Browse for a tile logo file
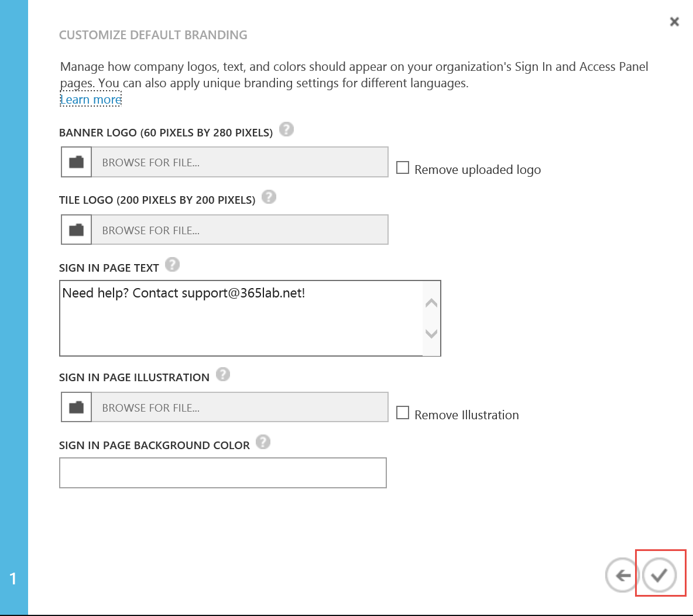693x616 pixels. 239,230
